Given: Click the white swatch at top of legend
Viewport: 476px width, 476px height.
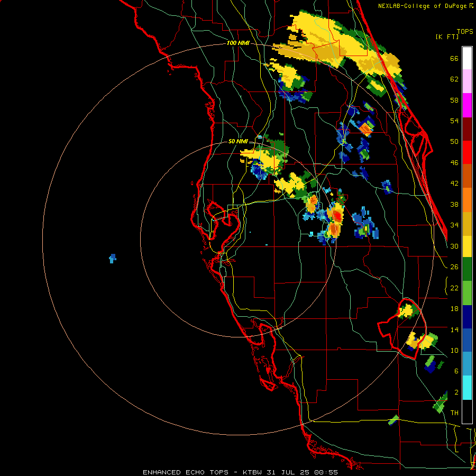Looking at the screenshot, I should tap(467, 58).
